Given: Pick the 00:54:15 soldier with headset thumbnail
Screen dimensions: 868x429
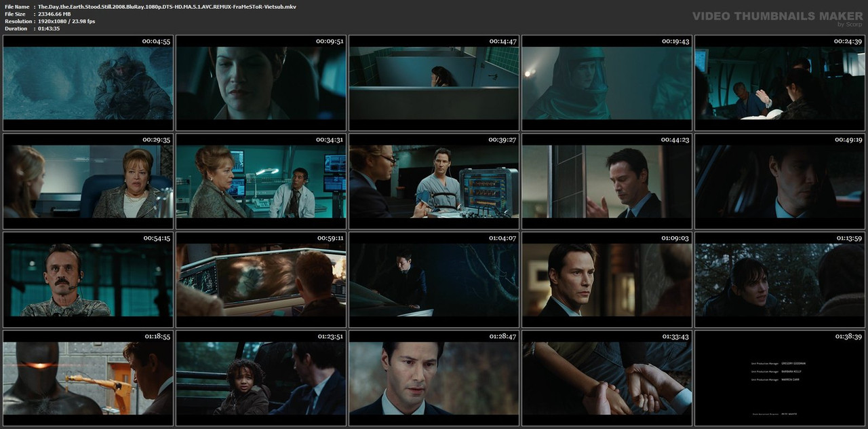Looking at the screenshot, I should coord(88,280).
